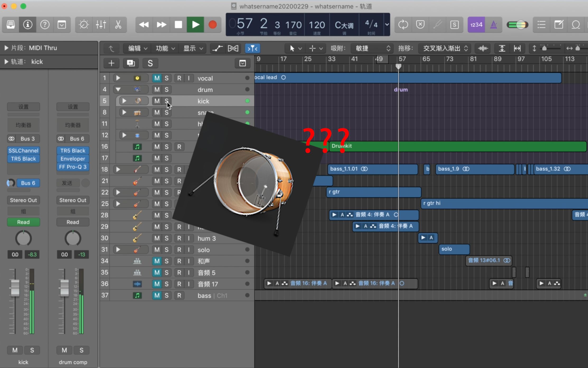The height and width of the screenshot is (368, 588).
Task: Open the 编辑 menu
Action: pyautogui.click(x=137, y=48)
